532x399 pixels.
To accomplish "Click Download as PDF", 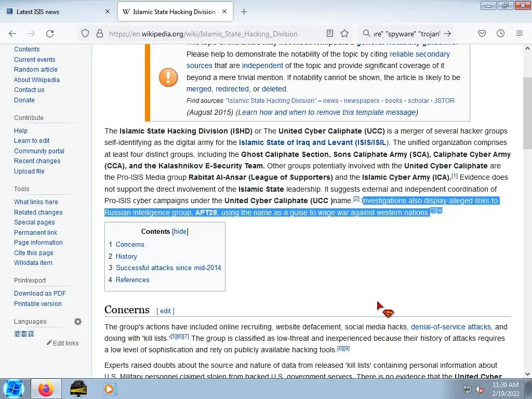I will pos(39,294).
